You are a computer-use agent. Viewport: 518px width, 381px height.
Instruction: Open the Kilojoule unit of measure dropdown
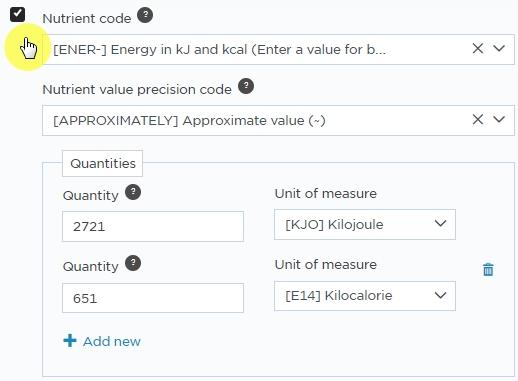click(365, 224)
